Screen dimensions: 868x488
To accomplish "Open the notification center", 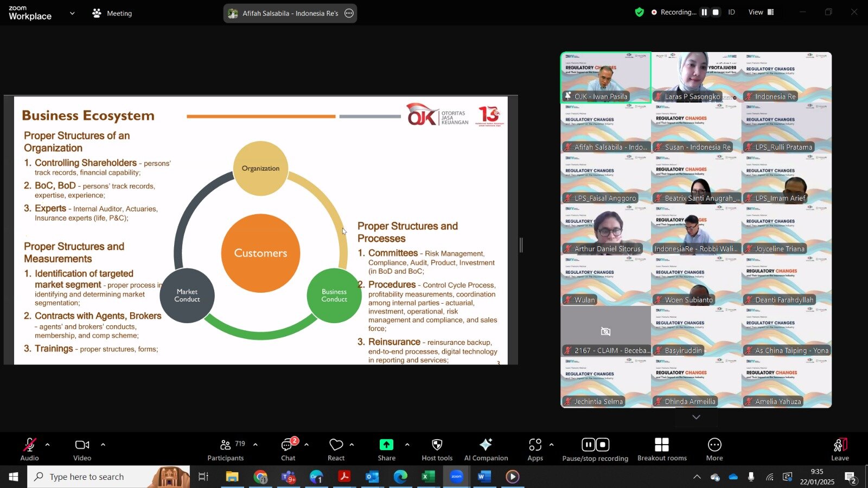I will tap(850, 477).
